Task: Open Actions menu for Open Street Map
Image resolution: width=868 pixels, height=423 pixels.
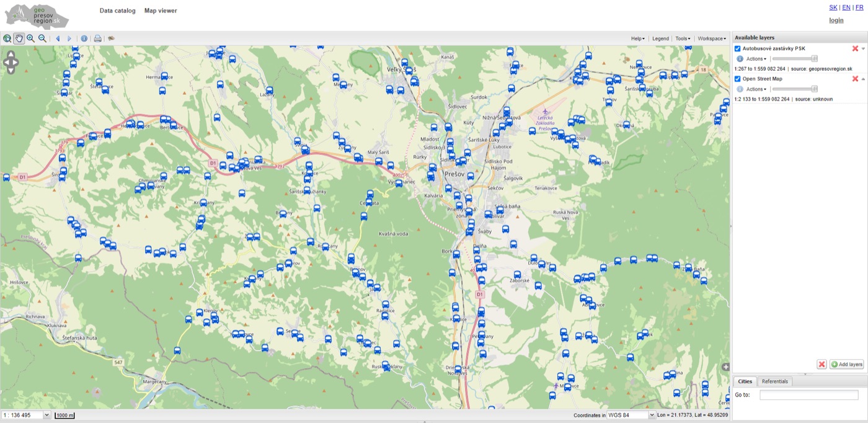Action: (756, 89)
